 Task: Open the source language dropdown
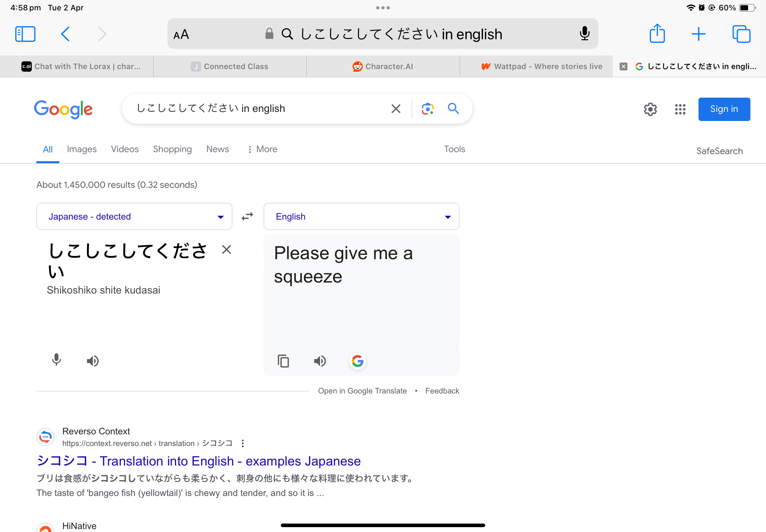[134, 216]
